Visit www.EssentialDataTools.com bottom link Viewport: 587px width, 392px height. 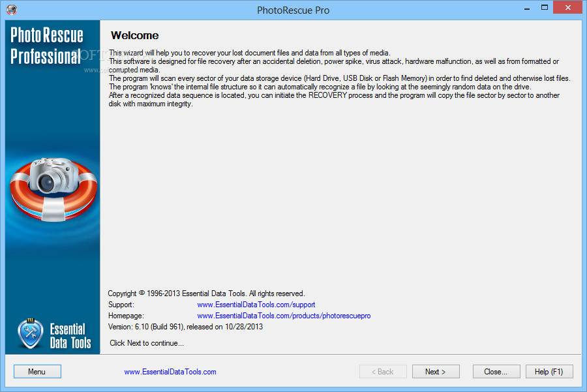pos(170,372)
